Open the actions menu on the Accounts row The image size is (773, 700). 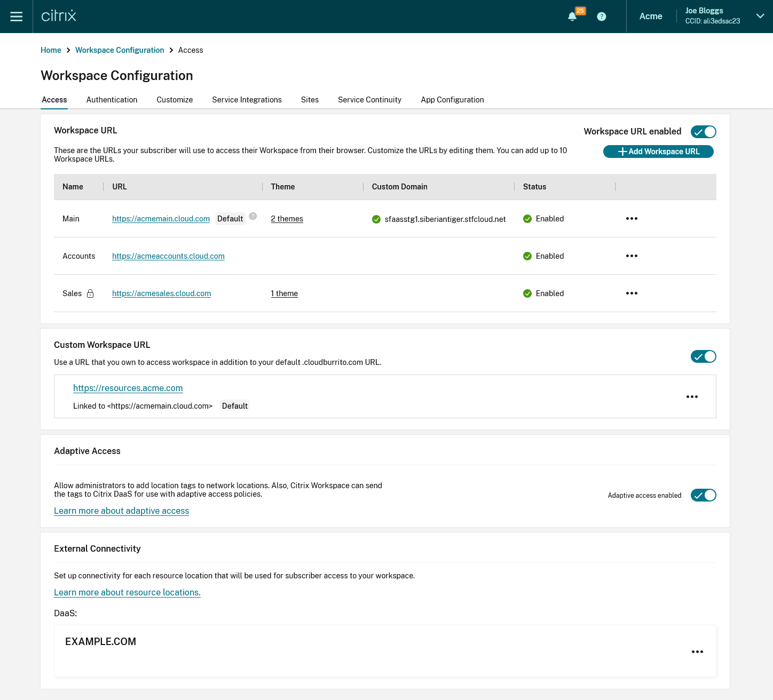tap(632, 256)
